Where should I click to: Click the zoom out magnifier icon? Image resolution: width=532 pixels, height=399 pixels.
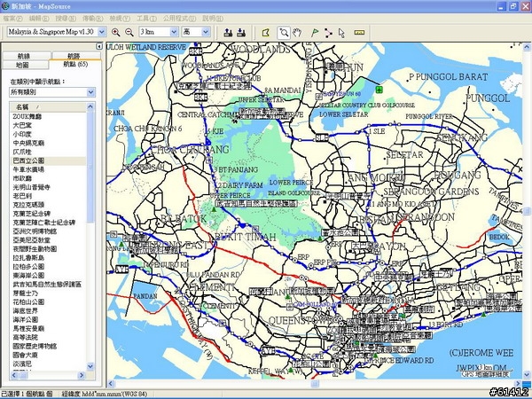tap(129, 32)
